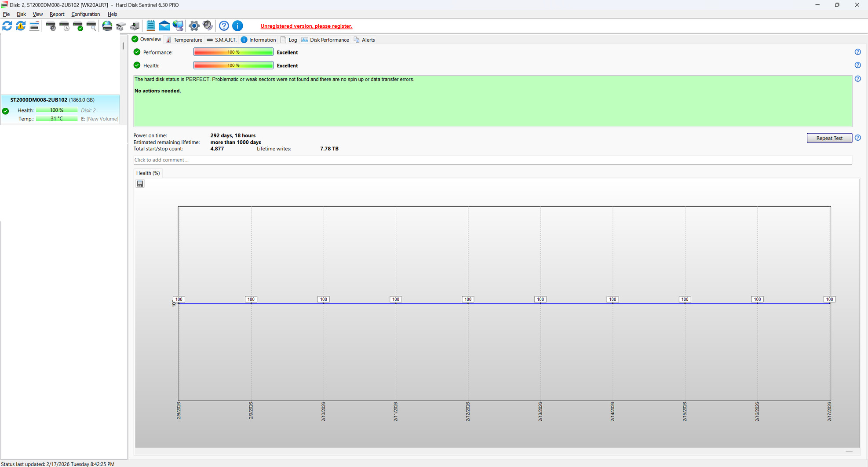Click the Refresh disk status icon
This screenshot has width=868, height=467.
point(7,26)
